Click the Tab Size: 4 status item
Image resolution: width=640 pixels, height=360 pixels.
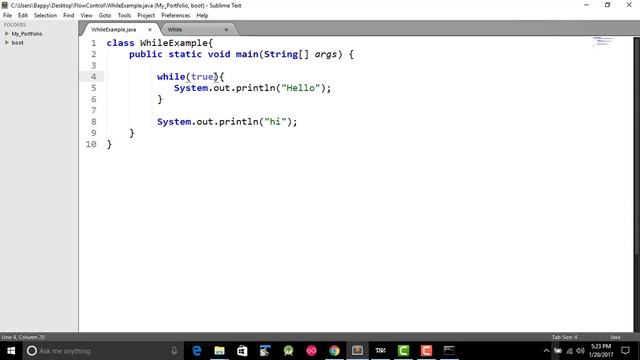tap(564, 337)
